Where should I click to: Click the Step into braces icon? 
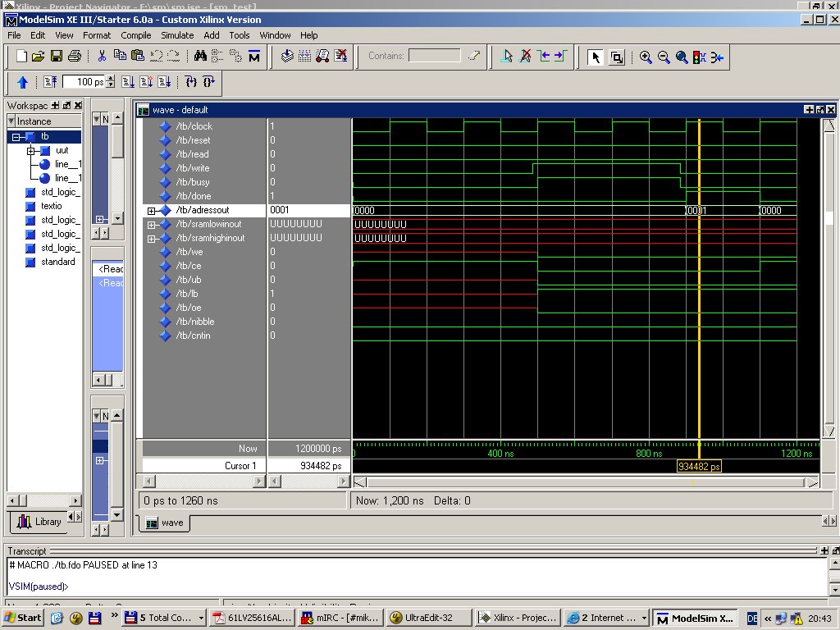click(x=190, y=81)
